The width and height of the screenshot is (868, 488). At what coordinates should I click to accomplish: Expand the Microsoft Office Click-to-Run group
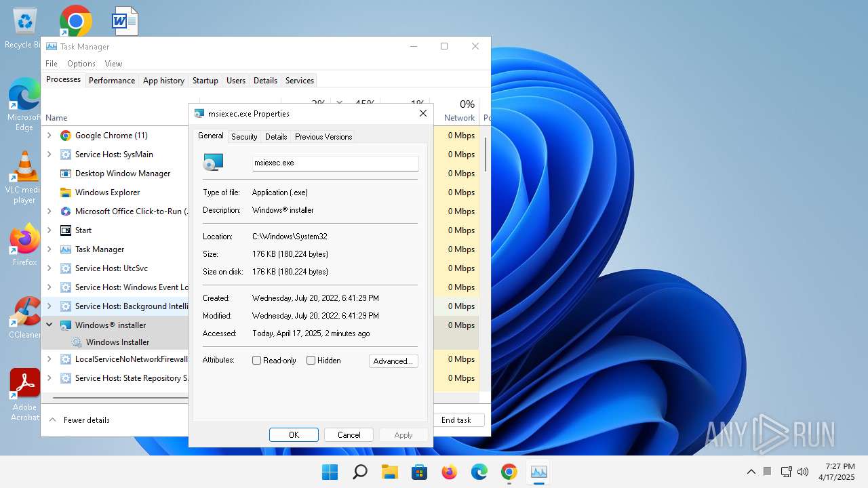[50, 211]
